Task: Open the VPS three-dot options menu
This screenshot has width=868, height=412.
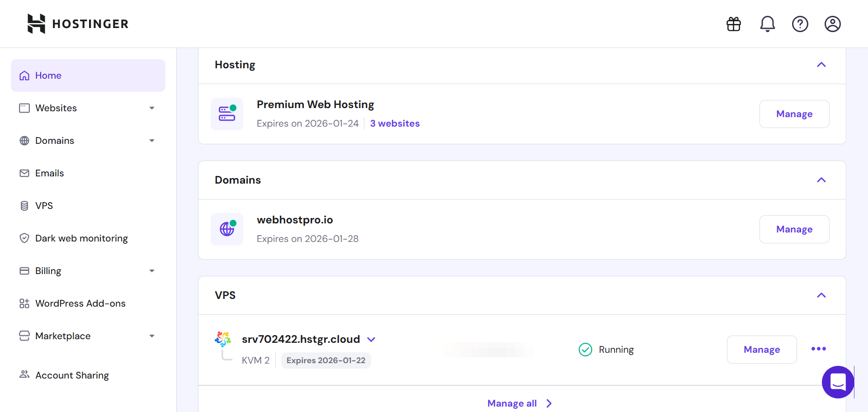Action: (818, 349)
